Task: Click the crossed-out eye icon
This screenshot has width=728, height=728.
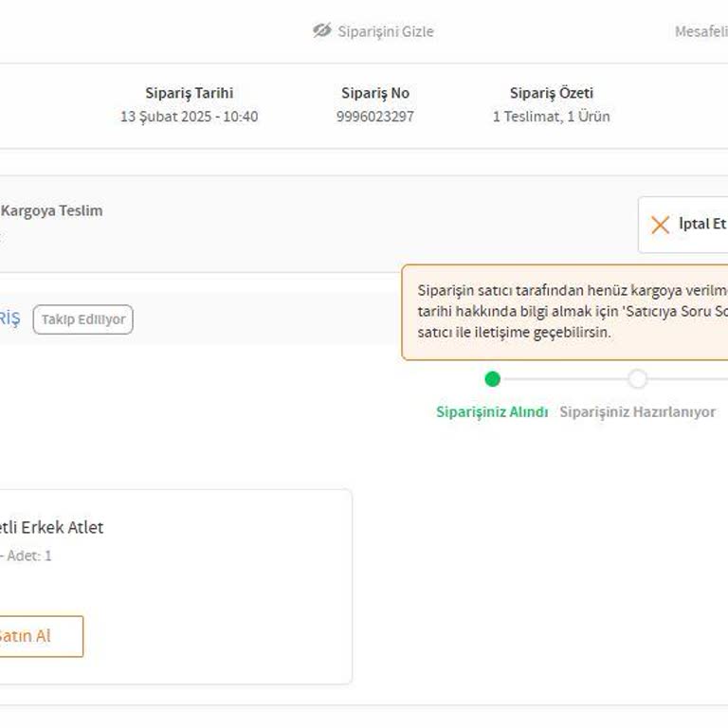Action: 322,31
